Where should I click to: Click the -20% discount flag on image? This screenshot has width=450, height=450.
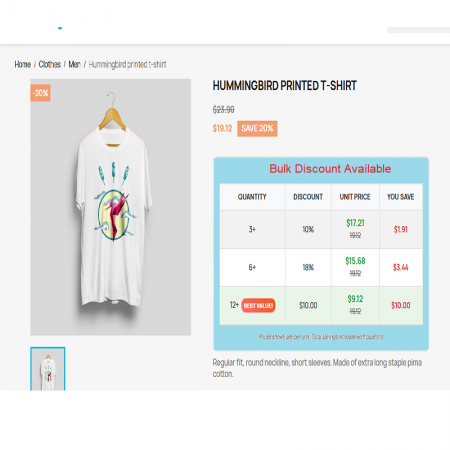point(40,93)
